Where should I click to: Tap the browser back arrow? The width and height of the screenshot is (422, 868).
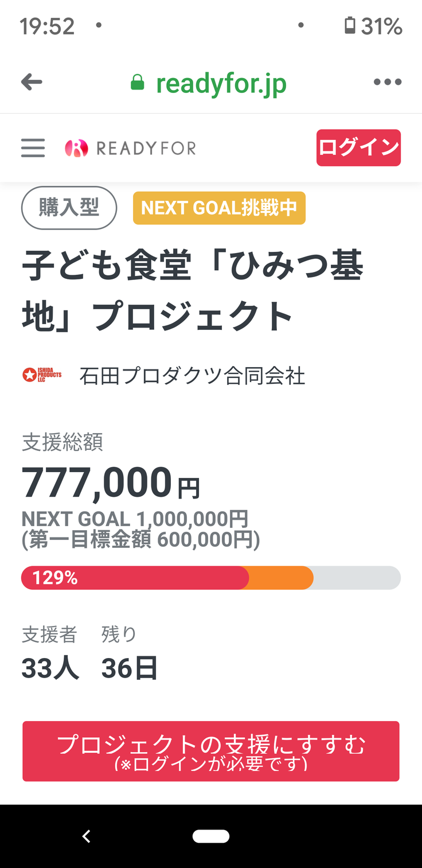click(32, 82)
